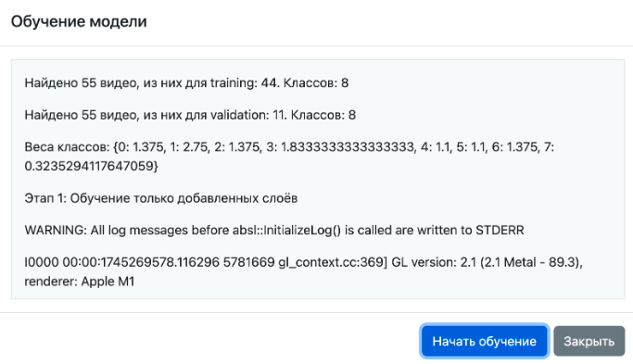
Task: Click the class weight 1.8333333333333333
Action: click(348, 147)
